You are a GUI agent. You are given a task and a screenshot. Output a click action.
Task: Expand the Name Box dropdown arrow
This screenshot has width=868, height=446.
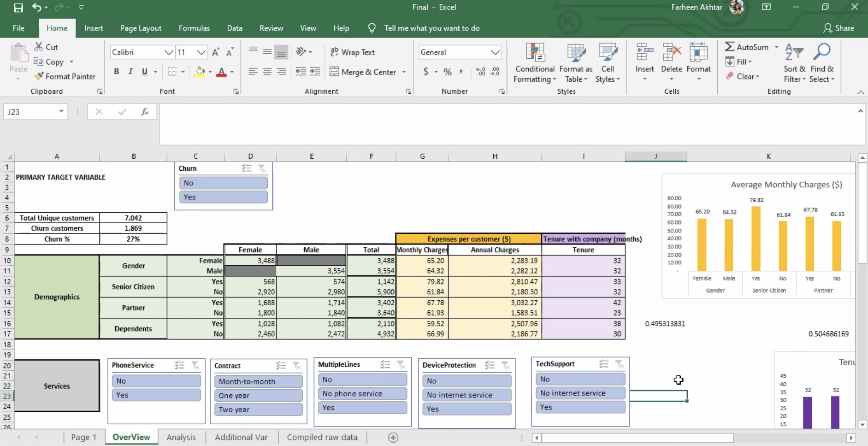(x=61, y=111)
